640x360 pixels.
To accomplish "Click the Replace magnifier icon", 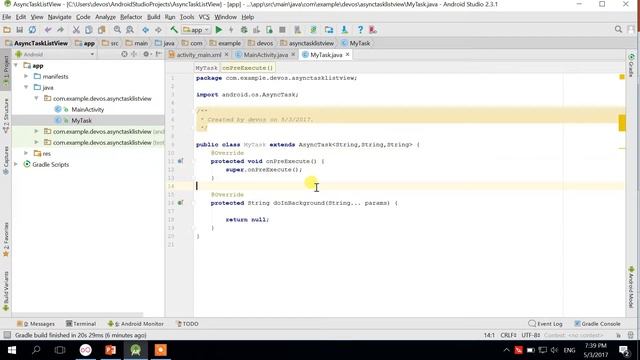I will [130, 30].
